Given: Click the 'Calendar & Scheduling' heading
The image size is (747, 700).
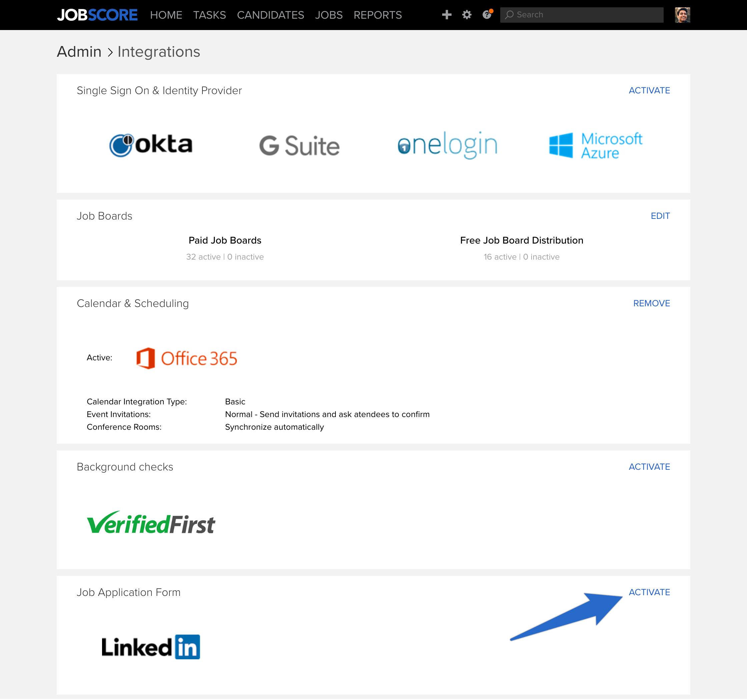Looking at the screenshot, I should (133, 303).
